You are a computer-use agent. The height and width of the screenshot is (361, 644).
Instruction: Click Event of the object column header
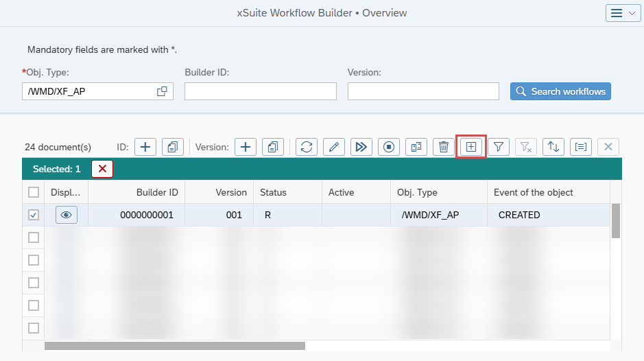pos(549,192)
